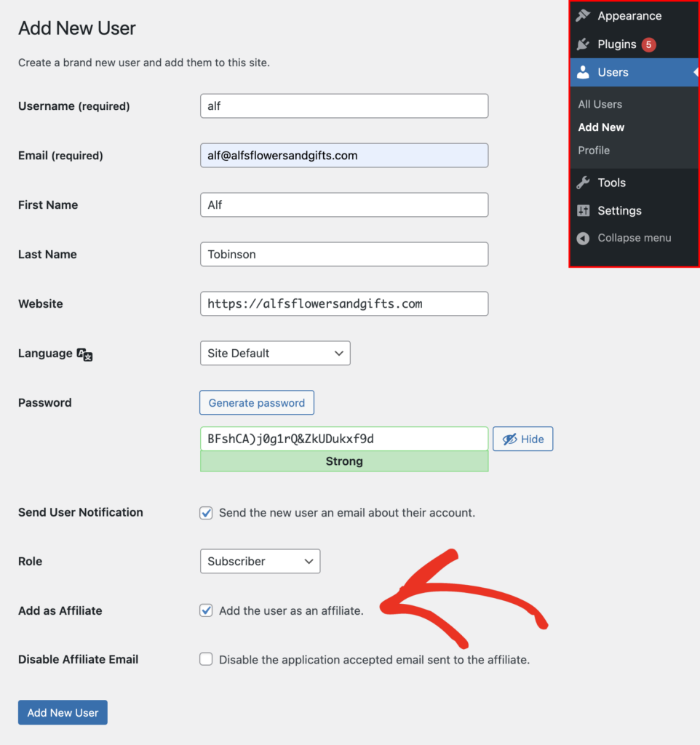Open Plugins menu item

[635, 44]
